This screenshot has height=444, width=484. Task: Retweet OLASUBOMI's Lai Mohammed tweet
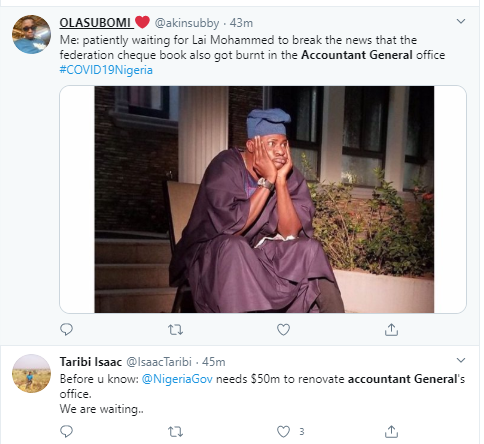[175, 330]
